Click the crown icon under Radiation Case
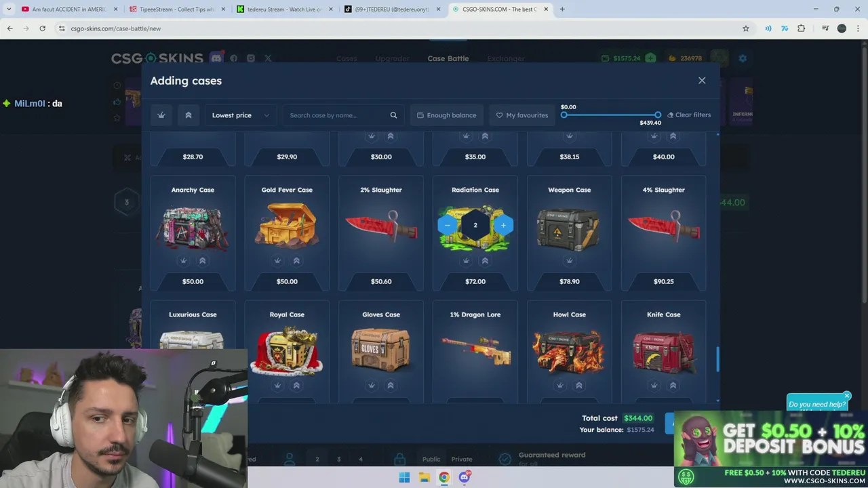 pyautogui.click(x=466, y=261)
